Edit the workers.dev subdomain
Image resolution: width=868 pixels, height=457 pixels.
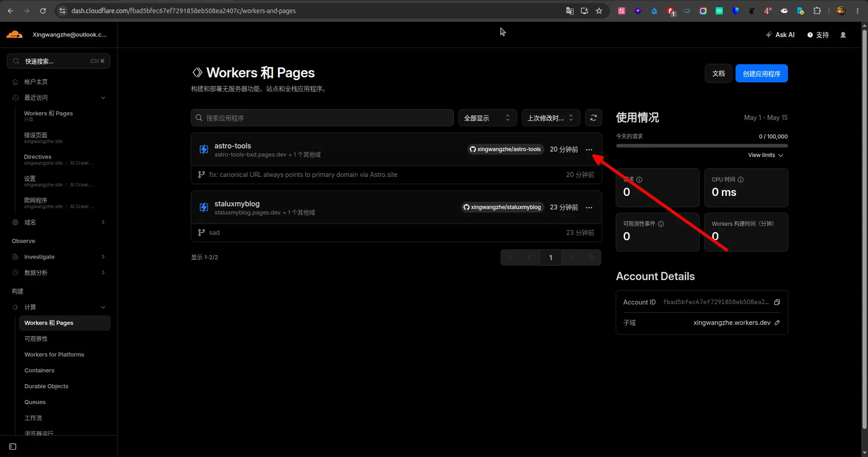777,323
